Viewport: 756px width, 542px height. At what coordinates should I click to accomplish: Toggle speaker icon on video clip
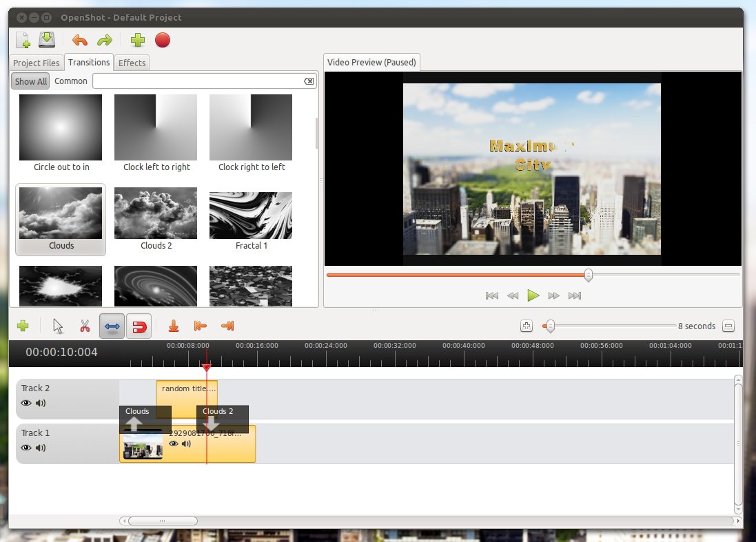(186, 444)
